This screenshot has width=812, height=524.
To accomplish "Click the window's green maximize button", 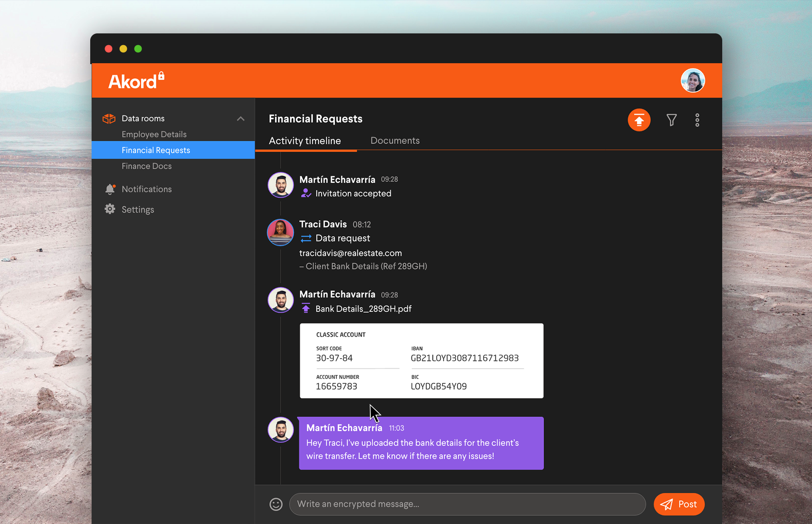I will (x=138, y=49).
